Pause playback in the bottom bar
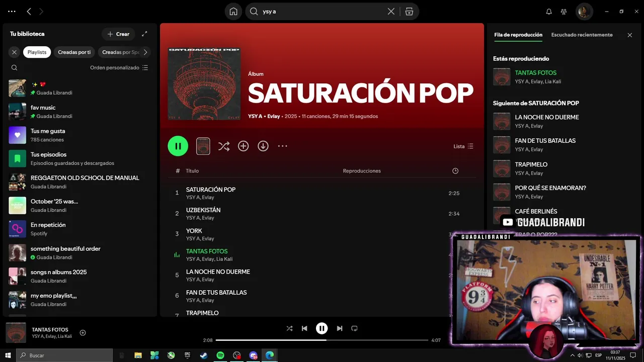 click(x=322, y=328)
